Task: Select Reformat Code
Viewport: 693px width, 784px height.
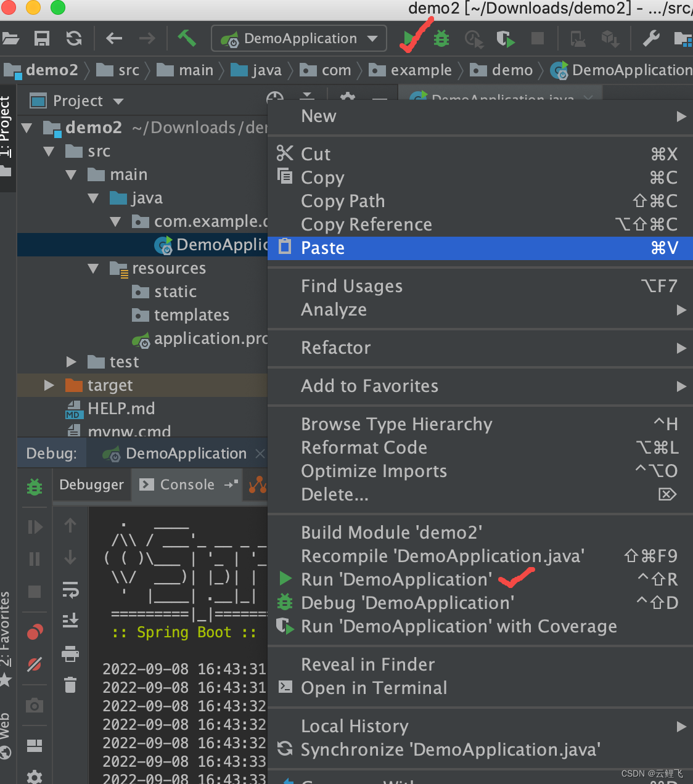Action: coord(480,447)
